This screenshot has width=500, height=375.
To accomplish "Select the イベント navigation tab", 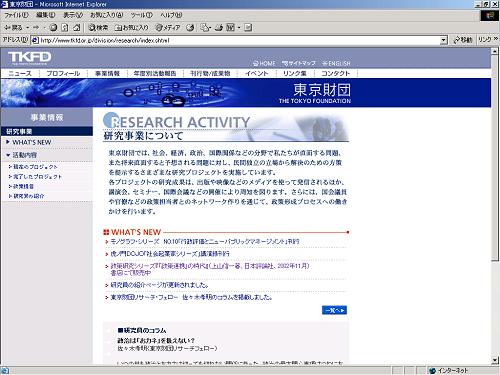I will pos(257,73).
